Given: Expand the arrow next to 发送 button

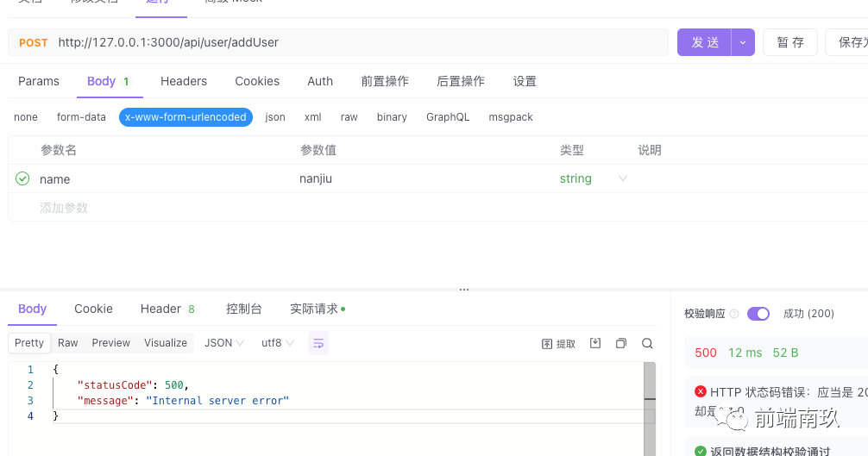Looking at the screenshot, I should (743, 42).
